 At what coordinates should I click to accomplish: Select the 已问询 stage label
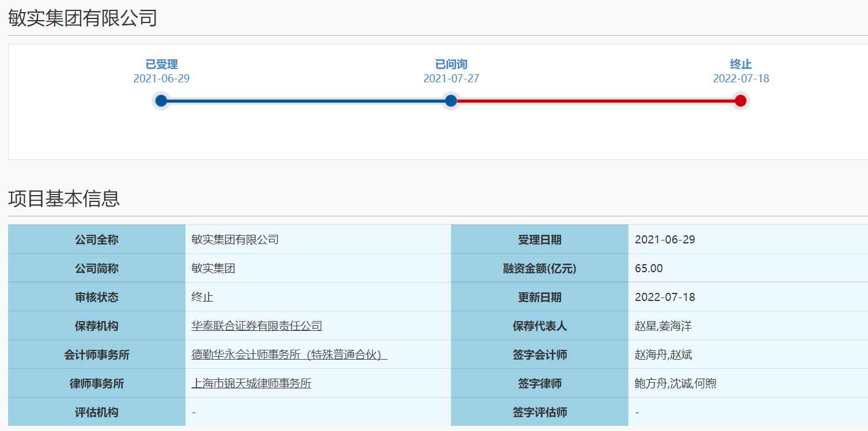point(451,64)
